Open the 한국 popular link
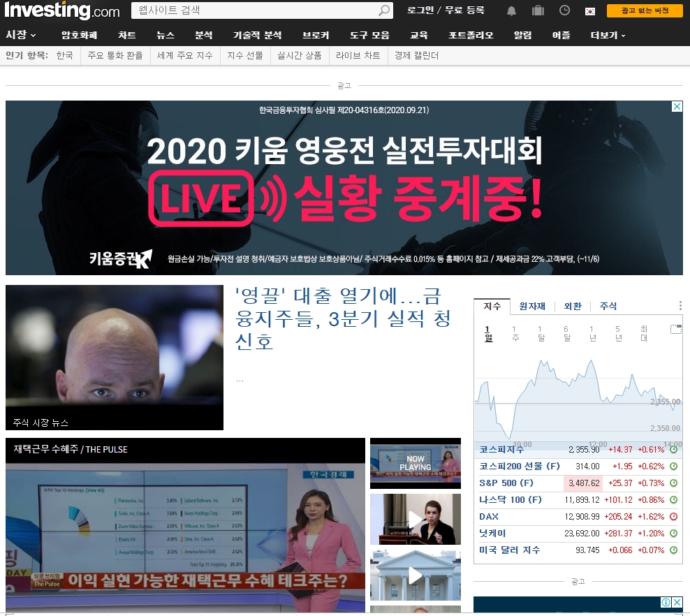This screenshot has height=616, width=690. click(65, 55)
